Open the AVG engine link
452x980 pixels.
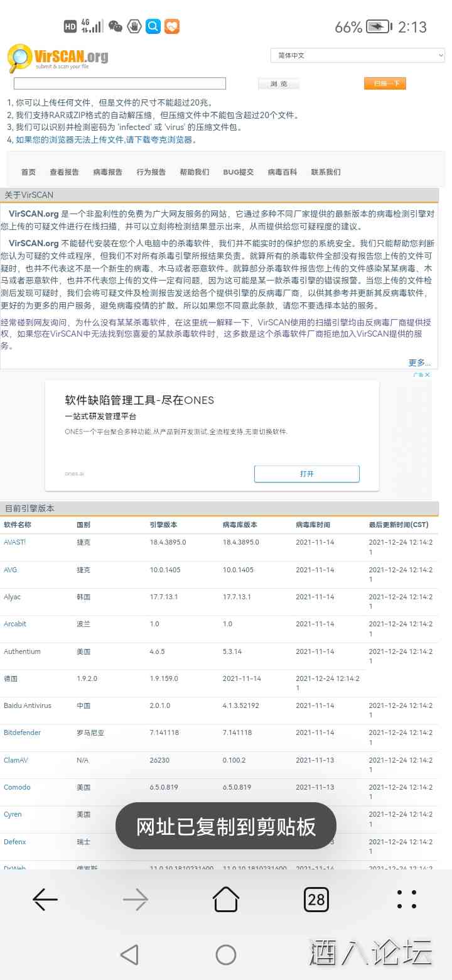pyautogui.click(x=10, y=570)
